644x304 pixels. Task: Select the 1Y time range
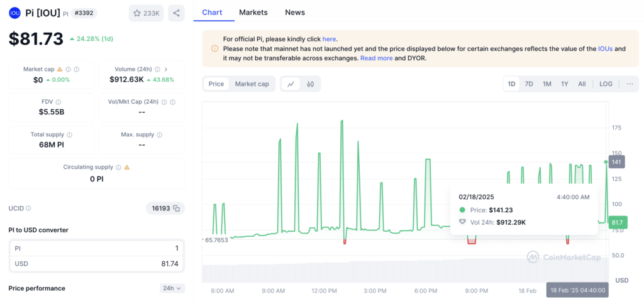[x=565, y=84]
